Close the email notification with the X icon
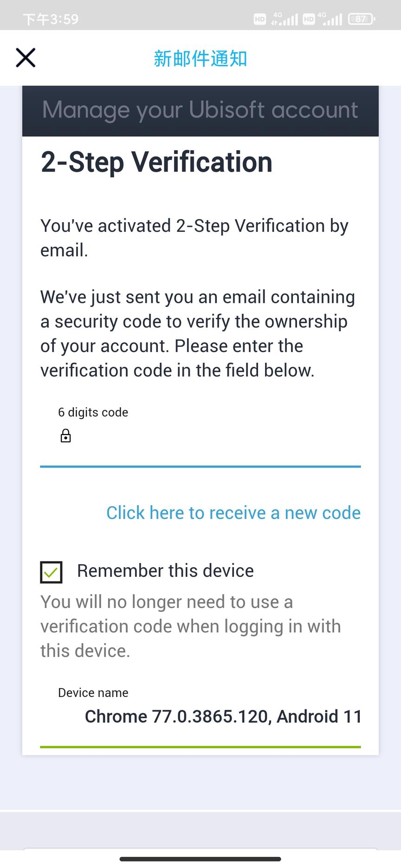The image size is (401, 868). click(26, 58)
